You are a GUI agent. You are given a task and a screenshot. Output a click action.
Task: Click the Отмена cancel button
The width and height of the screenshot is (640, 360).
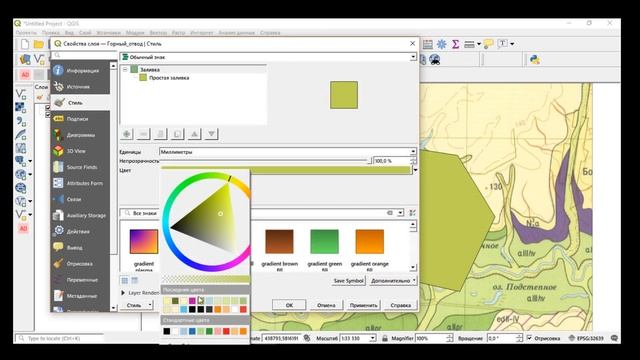[x=326, y=305]
